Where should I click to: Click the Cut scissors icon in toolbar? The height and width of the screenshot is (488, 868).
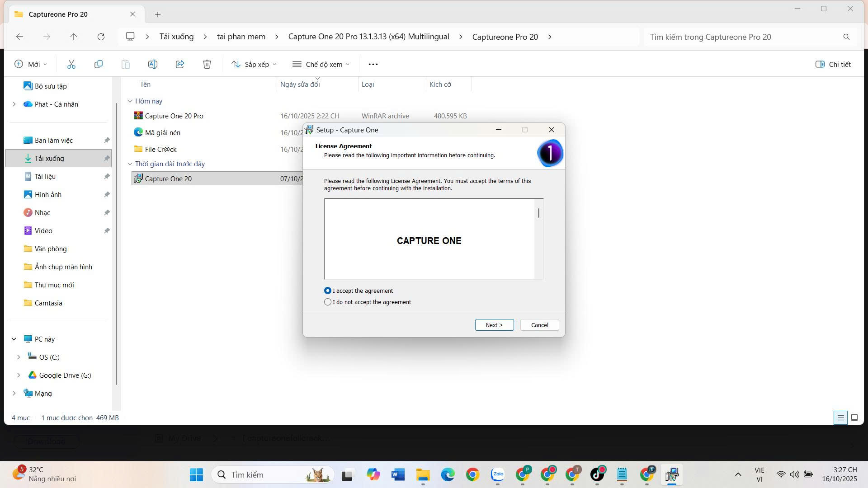71,64
